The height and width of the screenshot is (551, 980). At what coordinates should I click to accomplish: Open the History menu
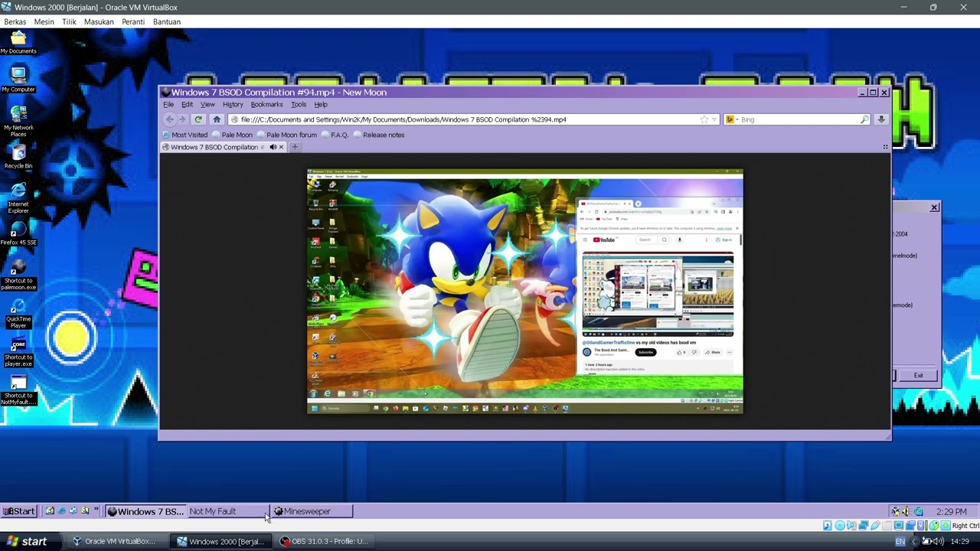pos(233,105)
